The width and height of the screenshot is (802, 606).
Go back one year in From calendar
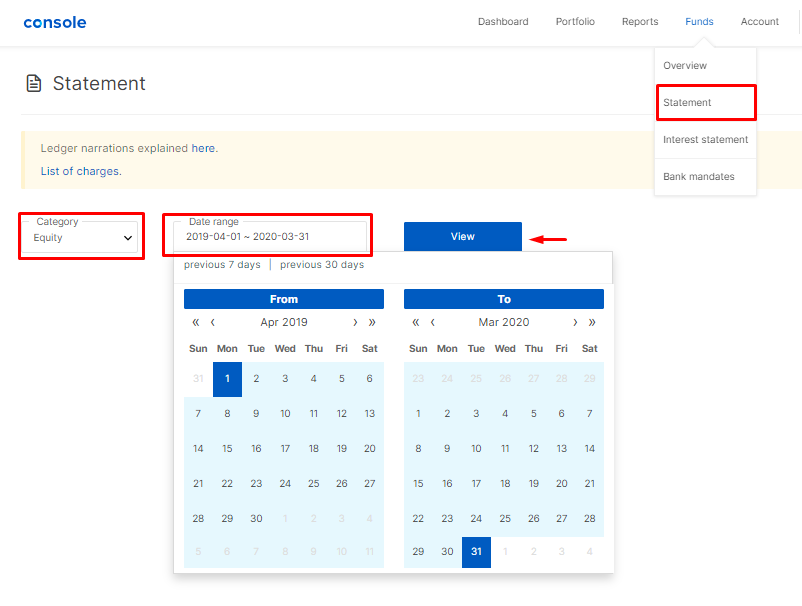[x=195, y=322]
